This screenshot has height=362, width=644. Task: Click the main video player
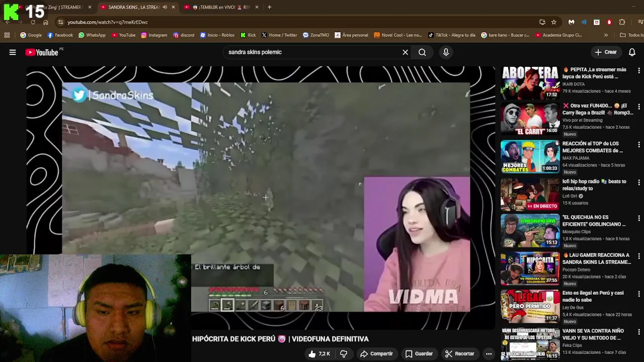(261, 197)
